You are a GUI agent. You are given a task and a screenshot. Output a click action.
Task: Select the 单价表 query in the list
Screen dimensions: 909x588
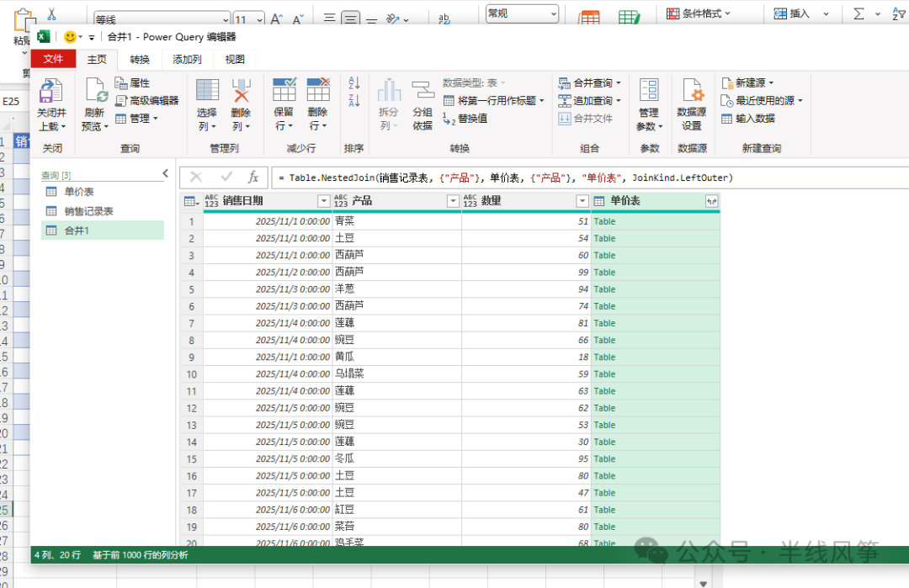(103, 192)
